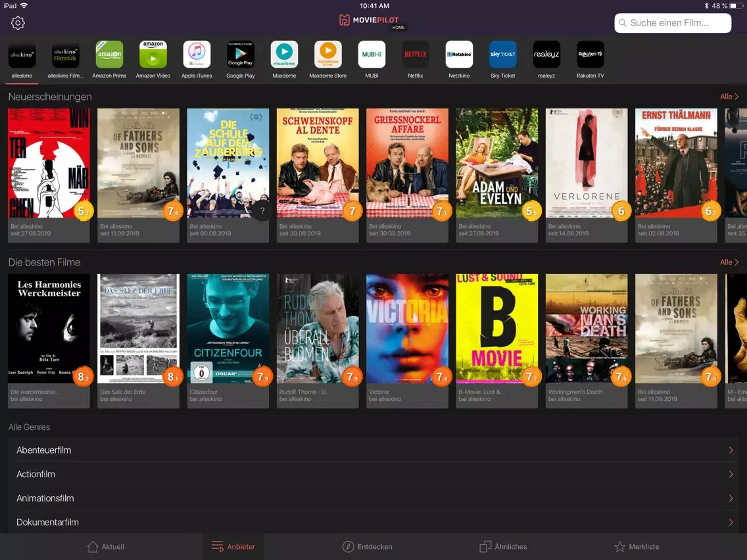Choose the Maxdome provider icon
Screen dimensions: 747x560
[x=284, y=55]
